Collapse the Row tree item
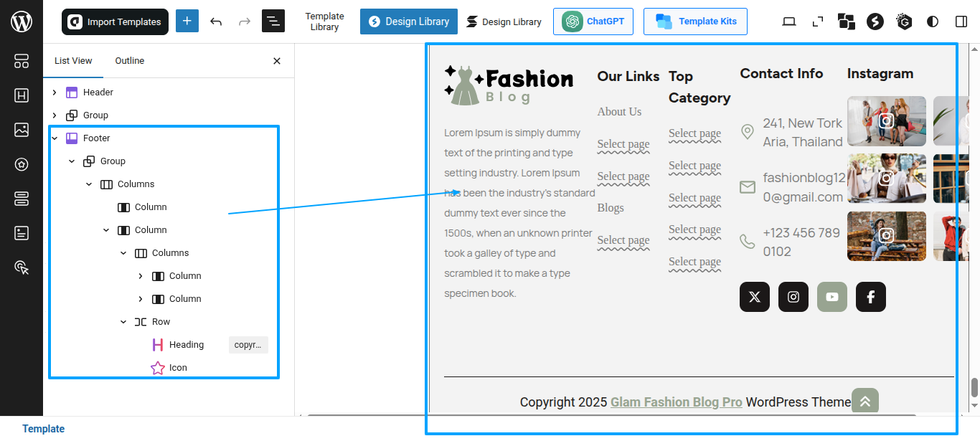 [x=123, y=322]
